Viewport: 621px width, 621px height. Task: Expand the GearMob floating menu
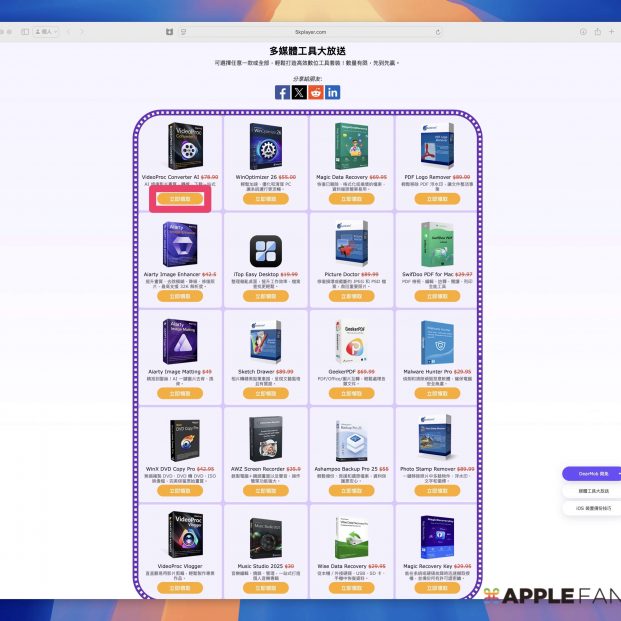(x=591, y=474)
